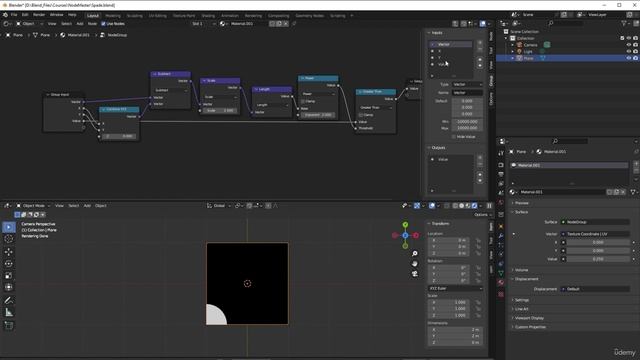Add a new input socket

click(x=480, y=42)
